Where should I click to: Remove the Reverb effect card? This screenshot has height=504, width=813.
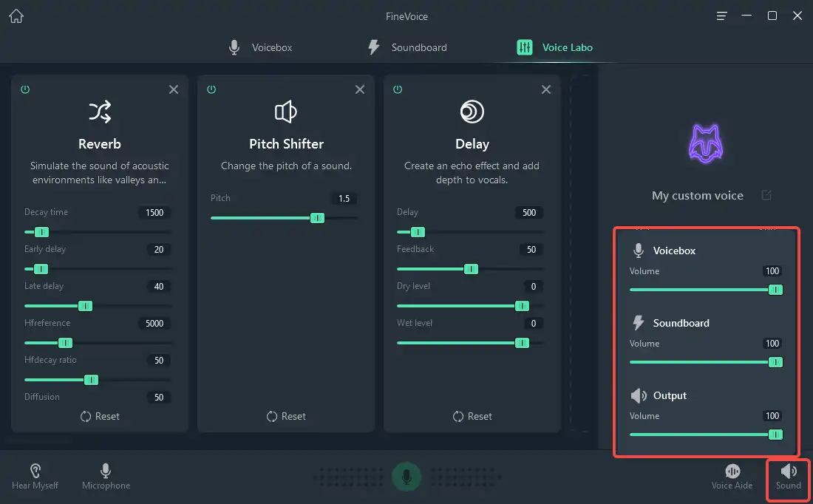(x=174, y=89)
